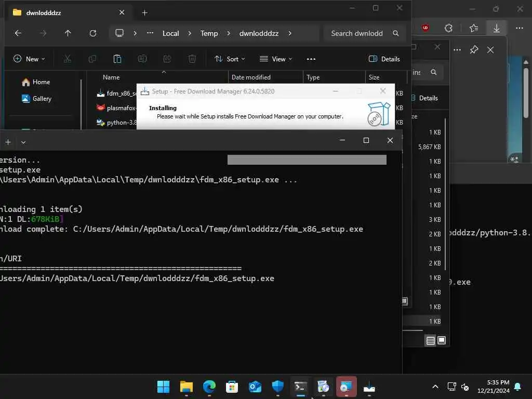Open See more ellipsis in Explorer toolbar

(x=311, y=59)
